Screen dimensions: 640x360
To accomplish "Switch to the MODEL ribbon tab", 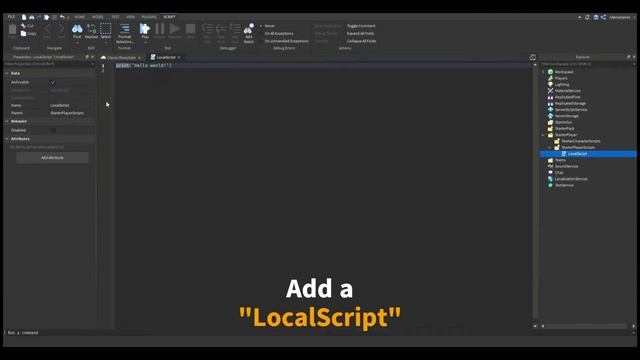I will [98, 17].
